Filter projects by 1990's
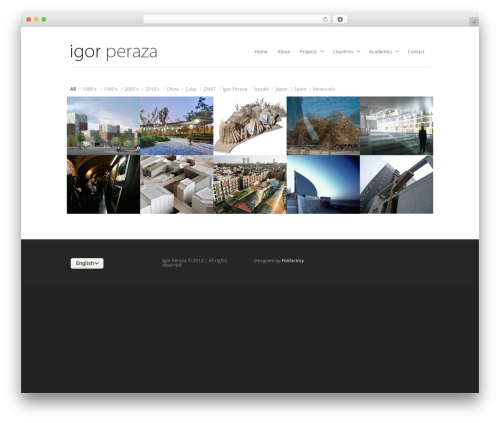 [110, 89]
